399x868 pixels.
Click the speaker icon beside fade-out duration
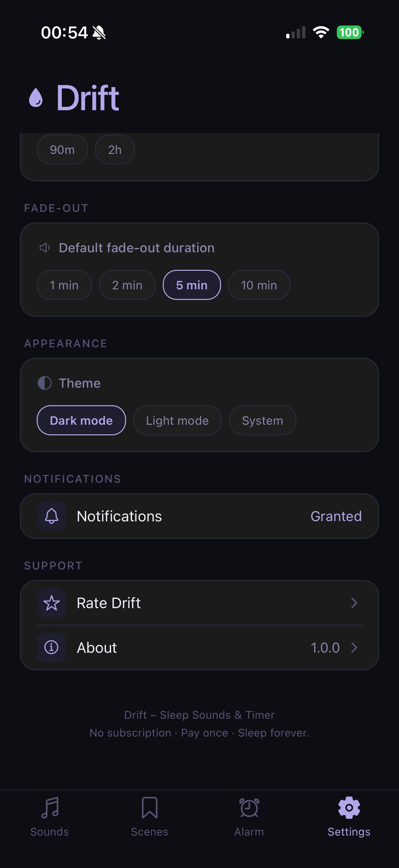coord(44,248)
